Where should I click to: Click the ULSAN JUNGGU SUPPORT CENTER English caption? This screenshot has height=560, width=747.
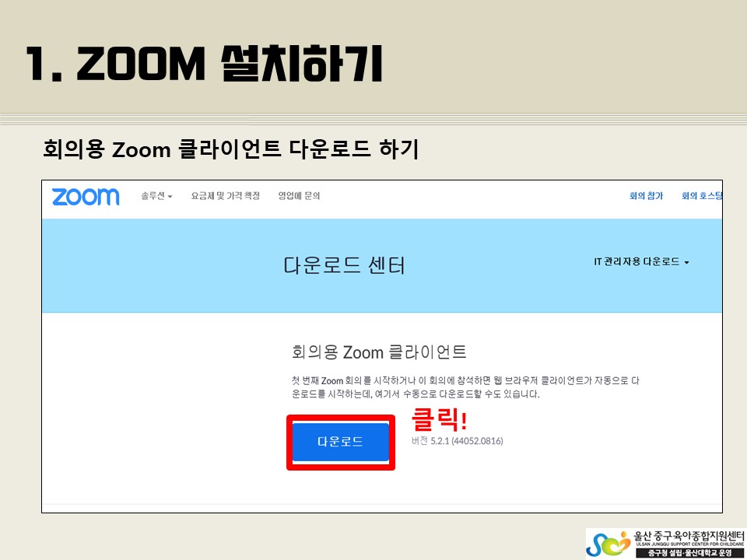pyautogui.click(x=689, y=544)
